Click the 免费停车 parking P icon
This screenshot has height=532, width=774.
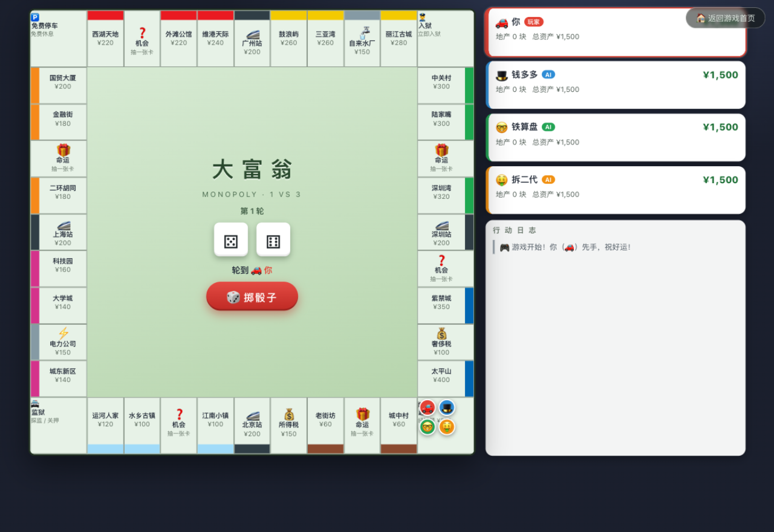[35, 18]
